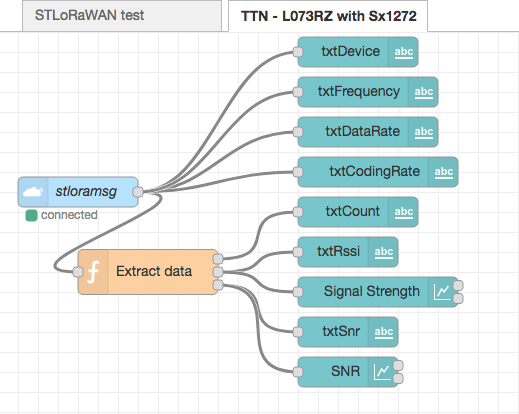Click the bottom output port of Extract data
Screen dimensions: 519x414
(218, 285)
